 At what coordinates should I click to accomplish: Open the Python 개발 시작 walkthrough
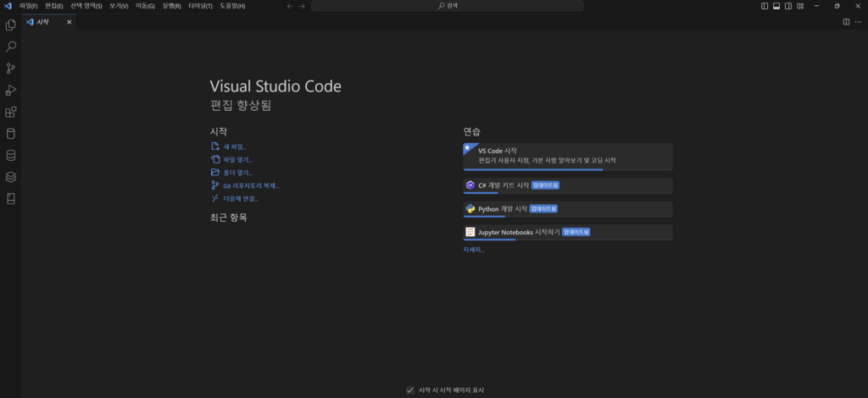[x=568, y=209]
